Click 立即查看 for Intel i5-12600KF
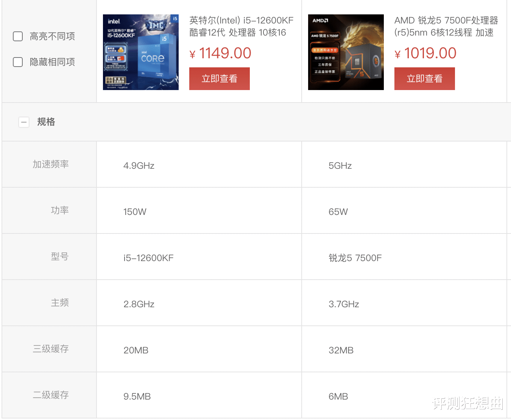This screenshot has height=420, width=511. [x=220, y=79]
